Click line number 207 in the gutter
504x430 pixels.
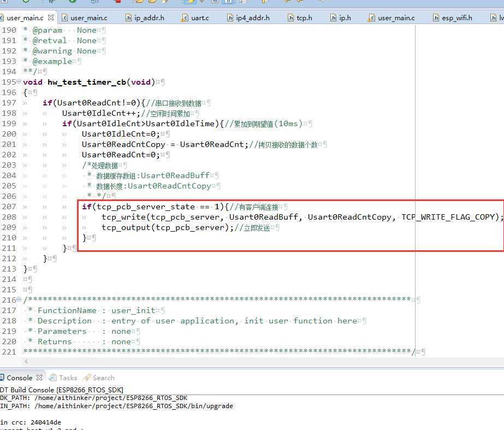point(9,207)
